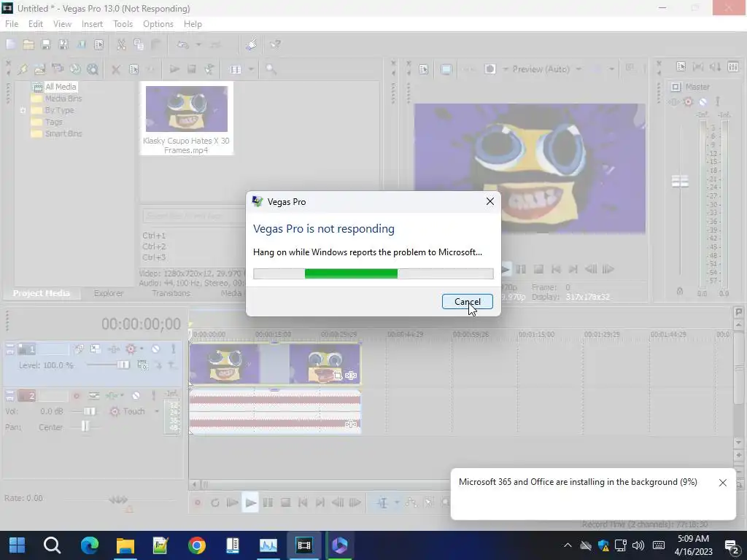Click the Track 1 Track Motion icon
The image size is (747, 560).
pos(96,349)
